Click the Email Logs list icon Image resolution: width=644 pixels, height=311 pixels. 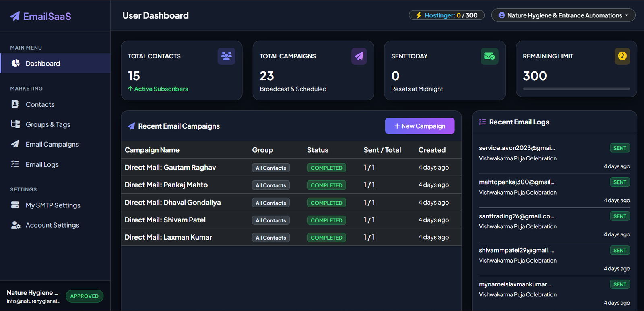tap(15, 164)
